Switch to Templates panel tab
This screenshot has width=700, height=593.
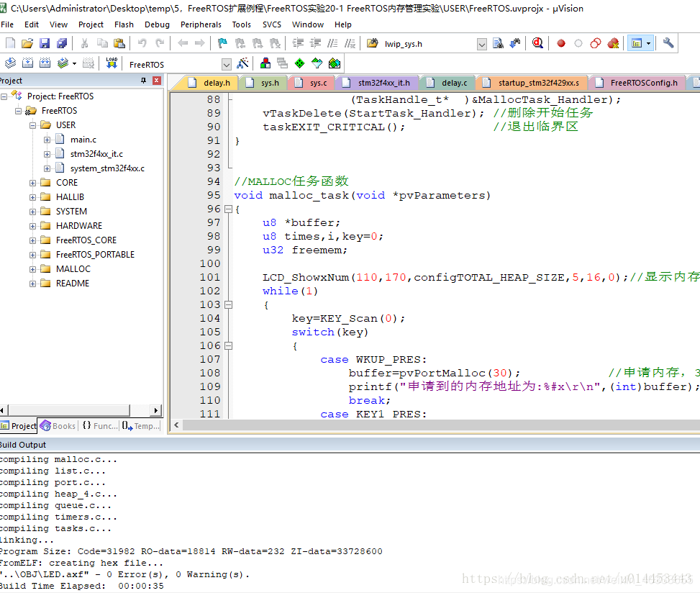tap(140, 426)
